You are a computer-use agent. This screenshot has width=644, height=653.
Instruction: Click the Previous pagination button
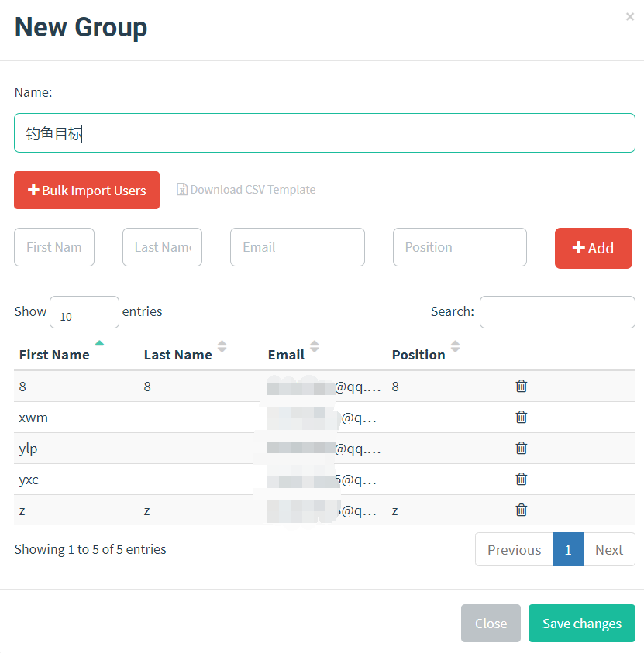click(x=514, y=549)
